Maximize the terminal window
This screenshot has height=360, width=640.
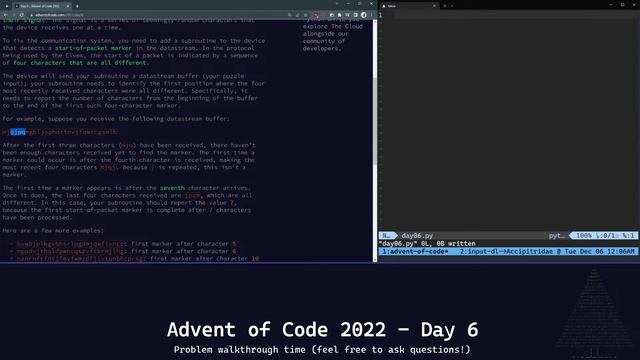[x=622, y=4]
